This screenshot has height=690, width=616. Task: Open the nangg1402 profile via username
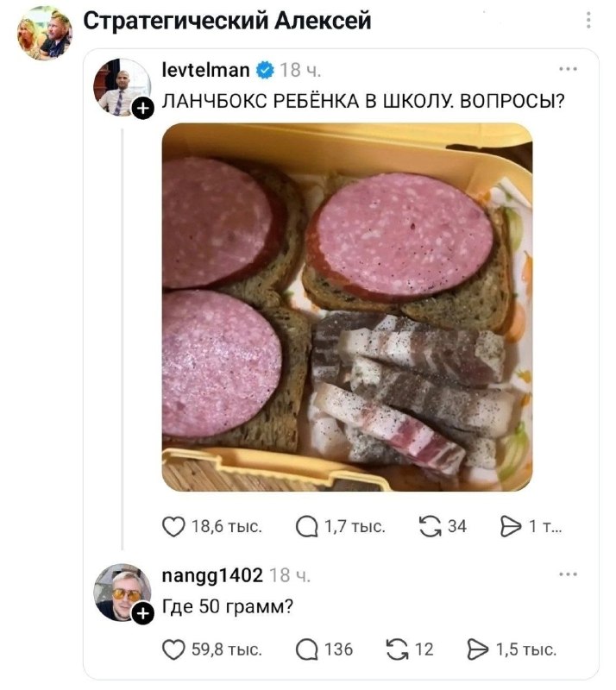(x=212, y=575)
